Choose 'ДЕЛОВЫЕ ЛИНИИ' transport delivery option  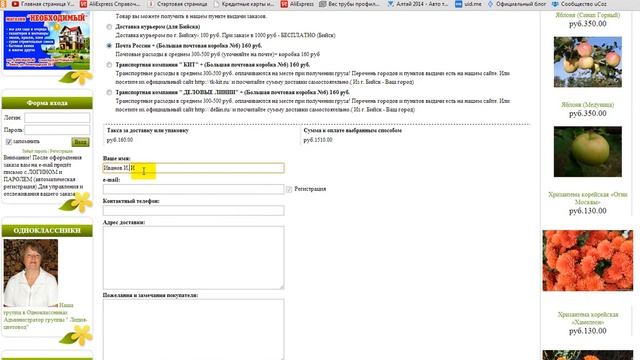(109, 93)
